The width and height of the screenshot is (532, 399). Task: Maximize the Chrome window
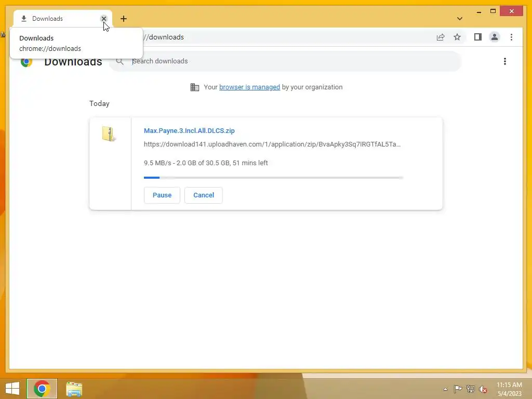pos(493,11)
